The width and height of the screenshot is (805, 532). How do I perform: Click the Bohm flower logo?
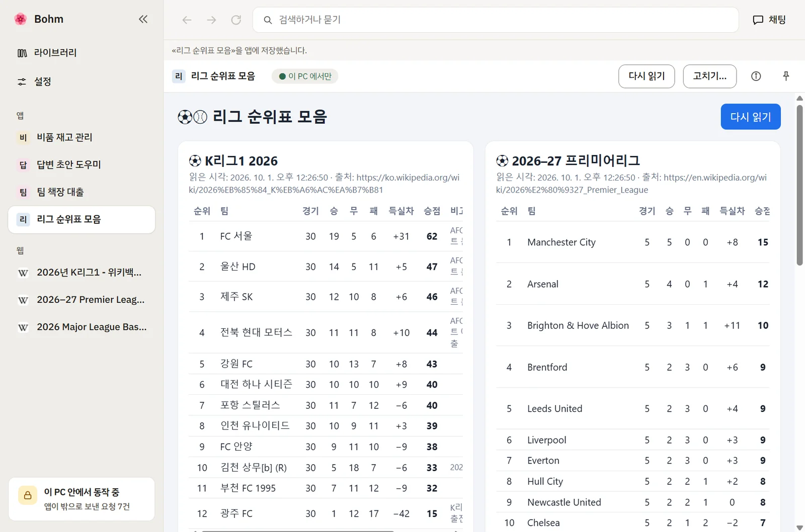click(x=21, y=19)
